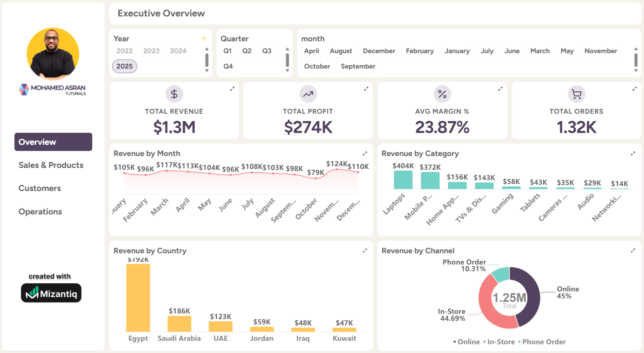
Task: Click the percent Avg Margin icon
Action: click(x=442, y=94)
